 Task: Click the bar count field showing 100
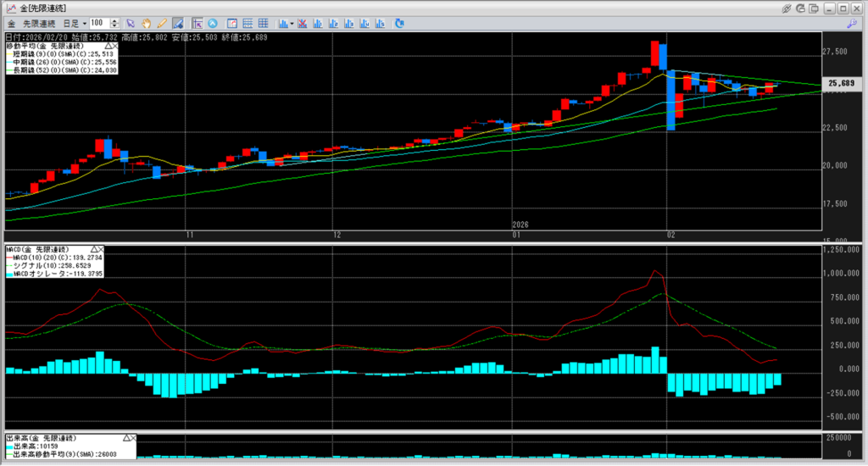(98, 23)
